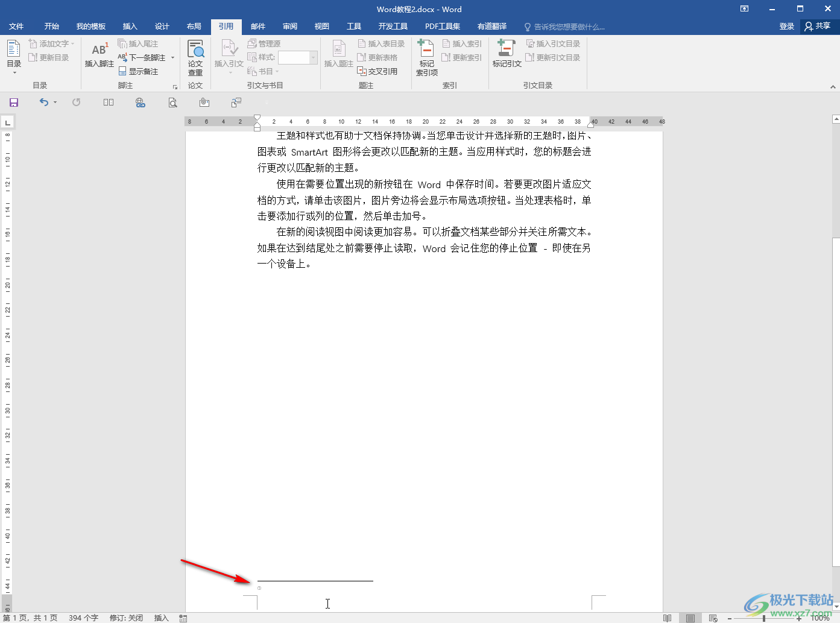
Task: Click 标记索引项 mark index entry
Action: point(427,58)
